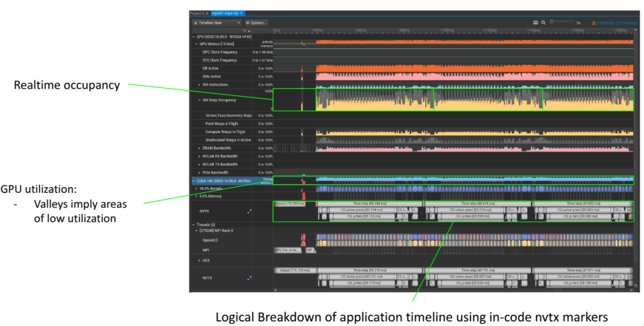Open the Timeline View dropdown
This screenshot has height=326, width=644.
tap(217, 23)
